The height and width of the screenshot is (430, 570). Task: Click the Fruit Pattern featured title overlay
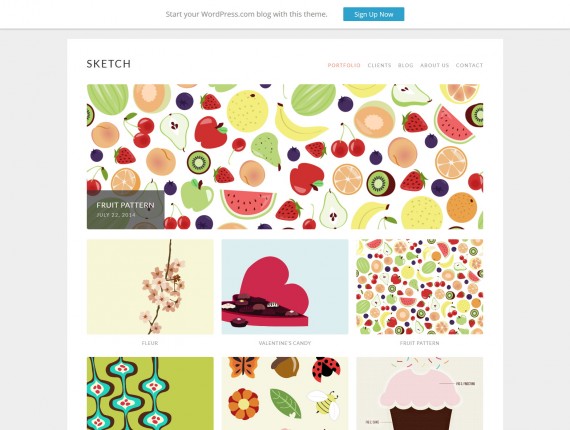125,205
